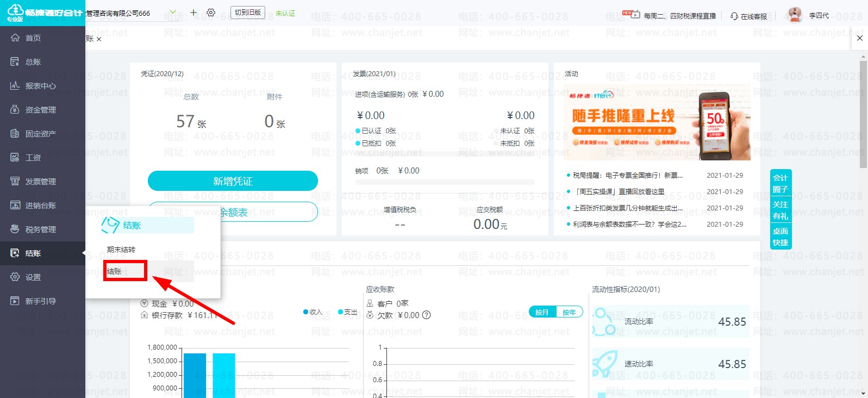Image resolution: width=868 pixels, height=398 pixels.
Task: Expand the 设置 sidebar menu
Action: tap(34, 277)
